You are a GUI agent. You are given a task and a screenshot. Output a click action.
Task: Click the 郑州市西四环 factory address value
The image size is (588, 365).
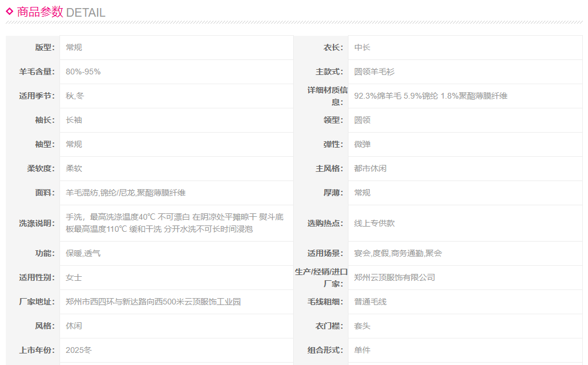pos(153,302)
